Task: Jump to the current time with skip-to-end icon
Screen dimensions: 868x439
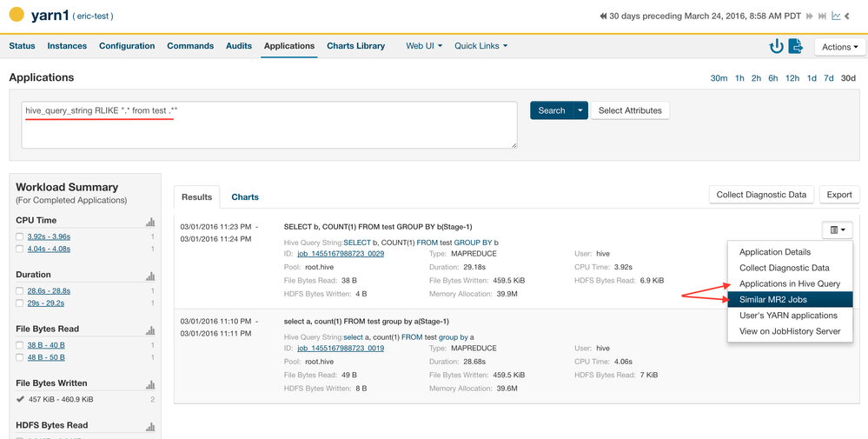Action: (823, 16)
